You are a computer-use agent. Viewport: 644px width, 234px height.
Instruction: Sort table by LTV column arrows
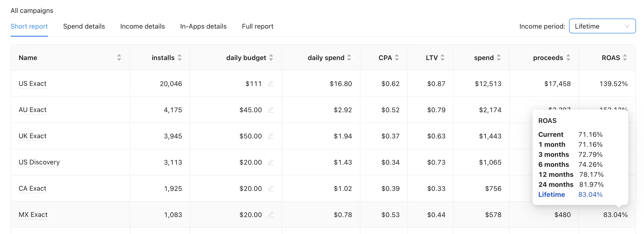point(443,58)
